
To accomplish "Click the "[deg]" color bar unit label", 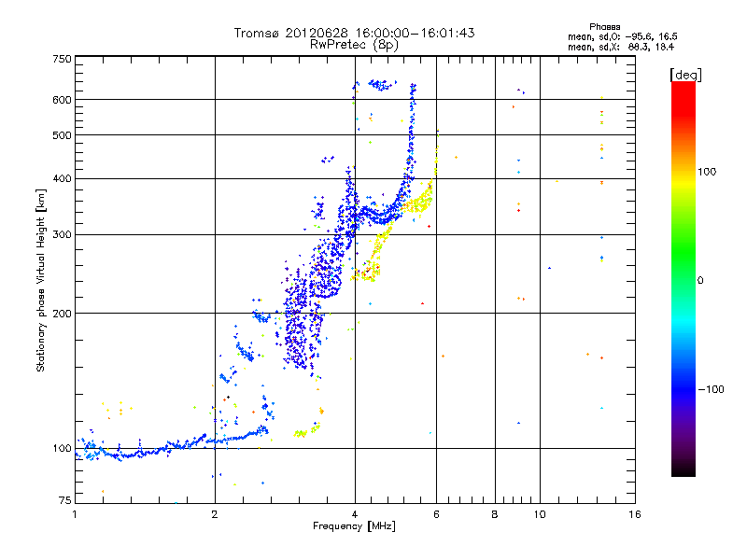I will coord(685,75).
